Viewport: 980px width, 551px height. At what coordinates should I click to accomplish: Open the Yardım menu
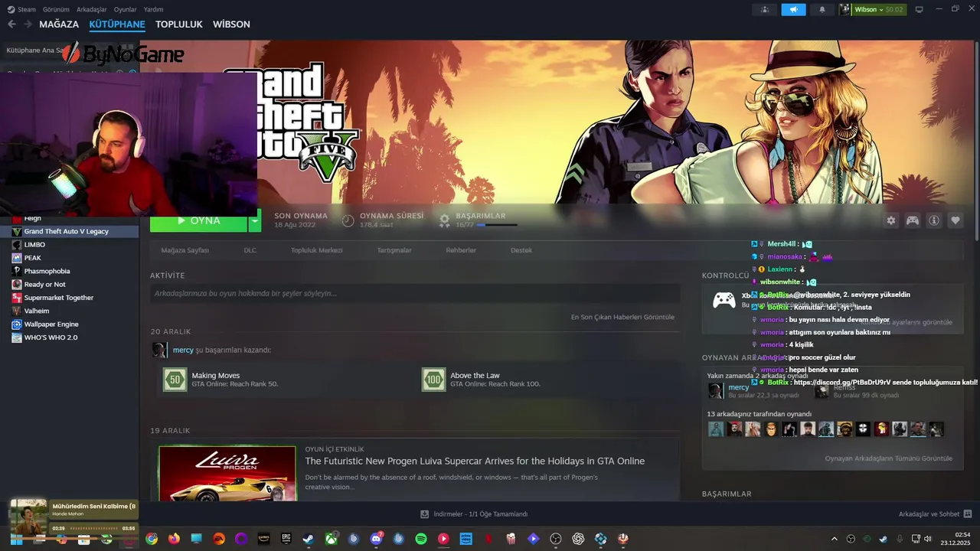click(x=153, y=10)
